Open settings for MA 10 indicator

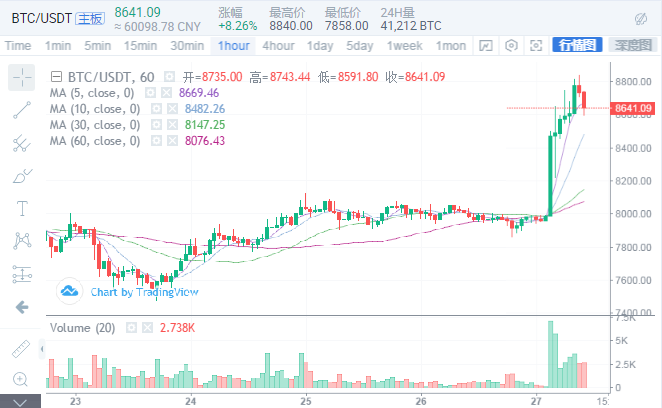click(x=156, y=109)
